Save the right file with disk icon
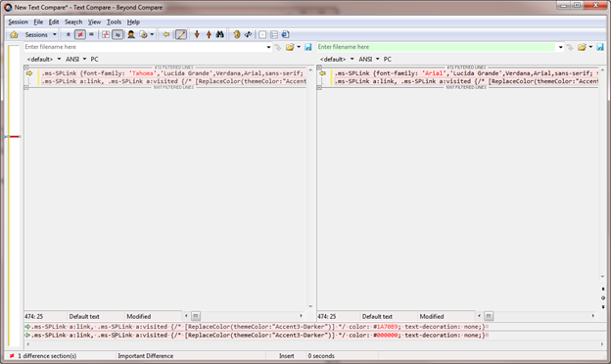Screen dimensions: 611x364 pos(600,47)
